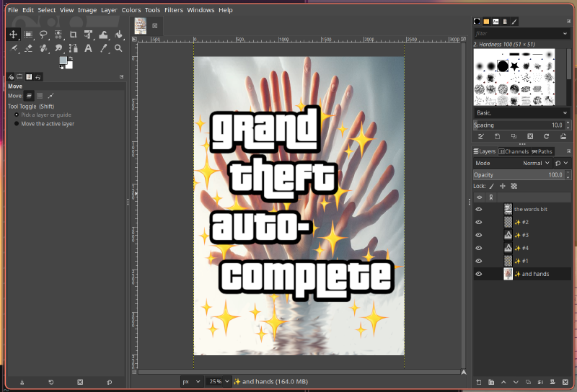The height and width of the screenshot is (392, 577).
Task: Activate the Free Select lasso tool
Action: click(x=43, y=35)
